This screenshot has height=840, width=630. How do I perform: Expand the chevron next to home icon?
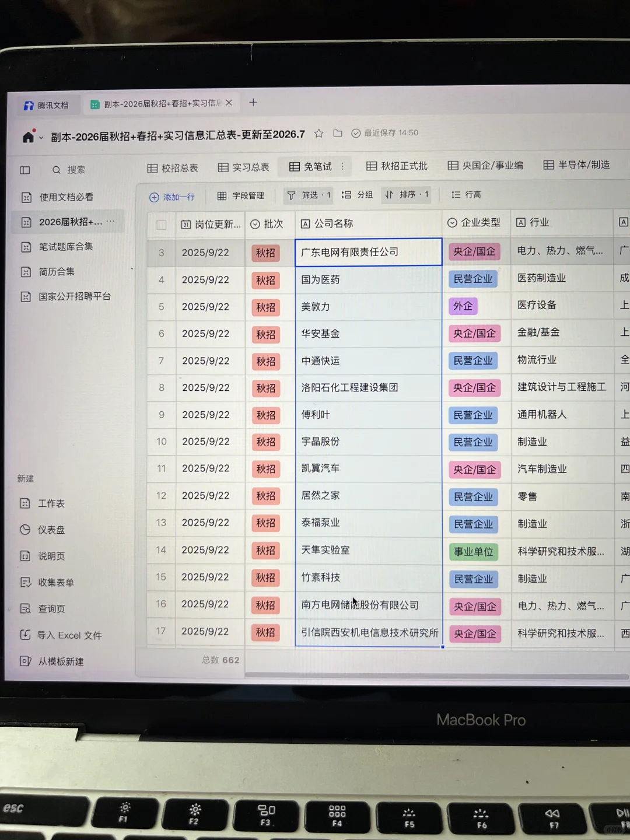41,138
